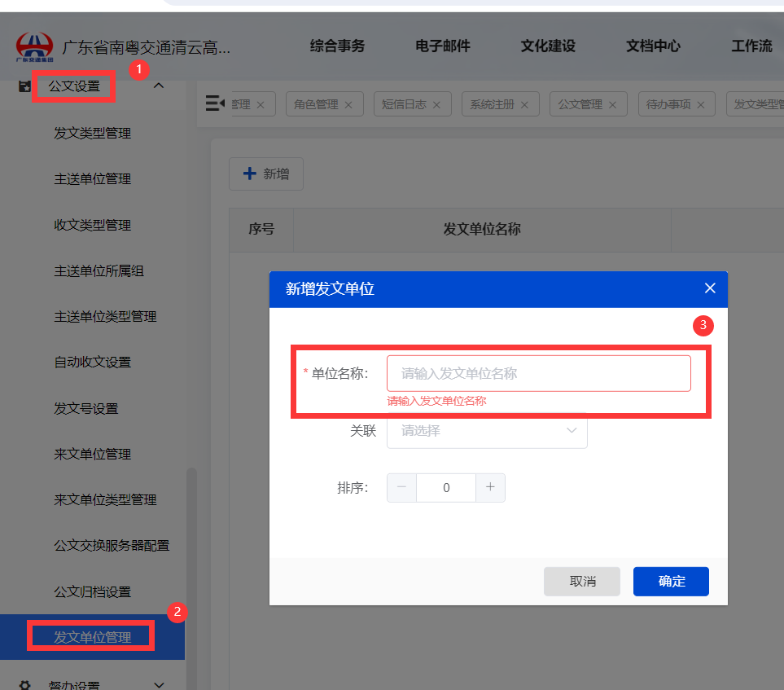Open 来文单位管理 in the sidebar
The height and width of the screenshot is (690, 784).
93,455
